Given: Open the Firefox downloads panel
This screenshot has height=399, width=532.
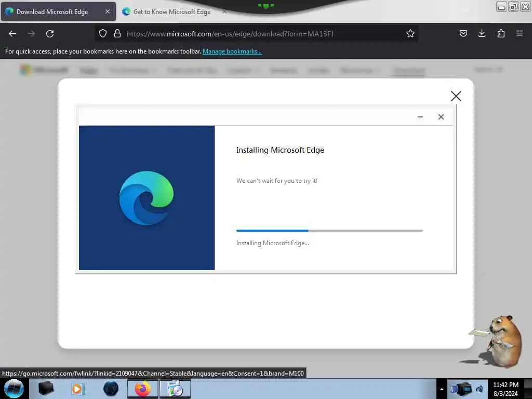Looking at the screenshot, I should [482, 33].
